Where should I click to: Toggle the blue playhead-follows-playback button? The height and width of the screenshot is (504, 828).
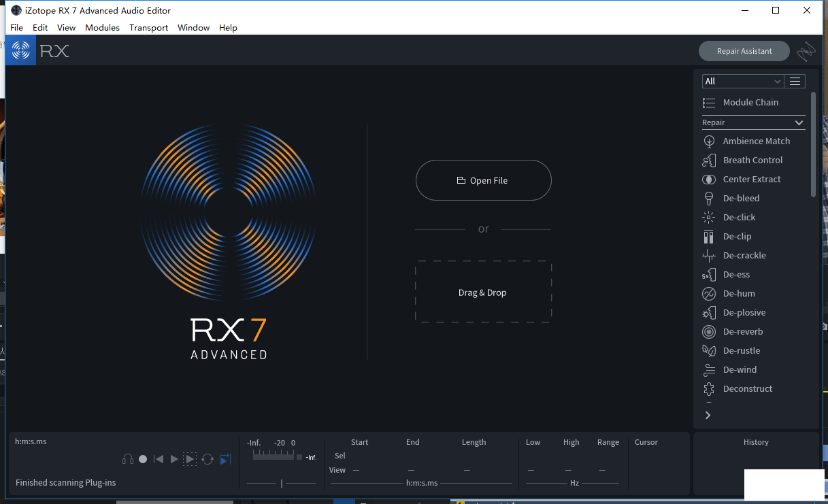click(x=225, y=459)
